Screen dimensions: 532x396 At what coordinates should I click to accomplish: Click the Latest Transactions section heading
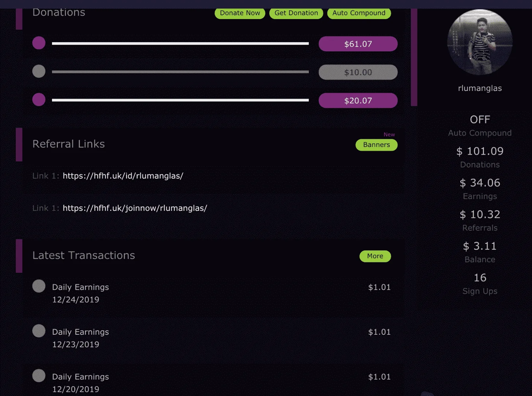click(84, 256)
